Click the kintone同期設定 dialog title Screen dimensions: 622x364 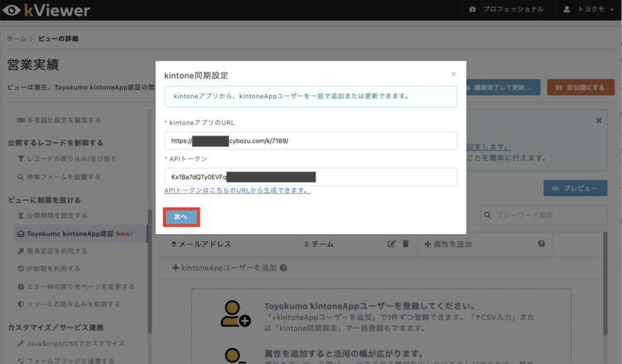tap(196, 75)
